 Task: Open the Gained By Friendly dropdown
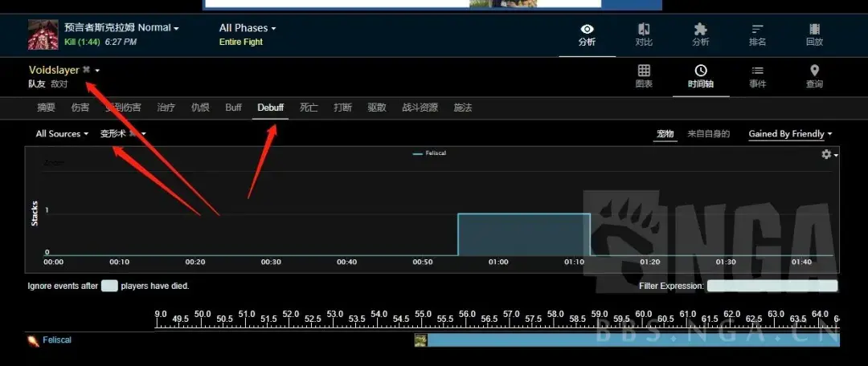789,134
